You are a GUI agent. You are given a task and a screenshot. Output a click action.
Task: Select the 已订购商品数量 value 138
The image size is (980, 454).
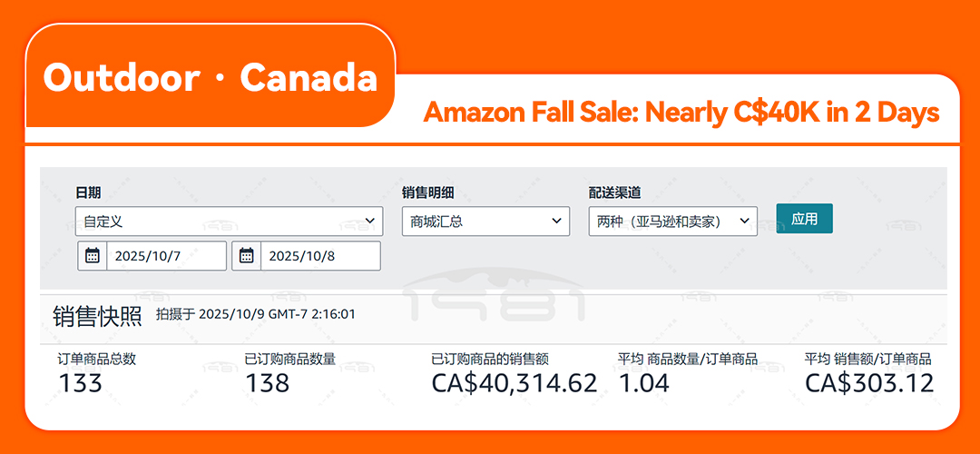[267, 383]
